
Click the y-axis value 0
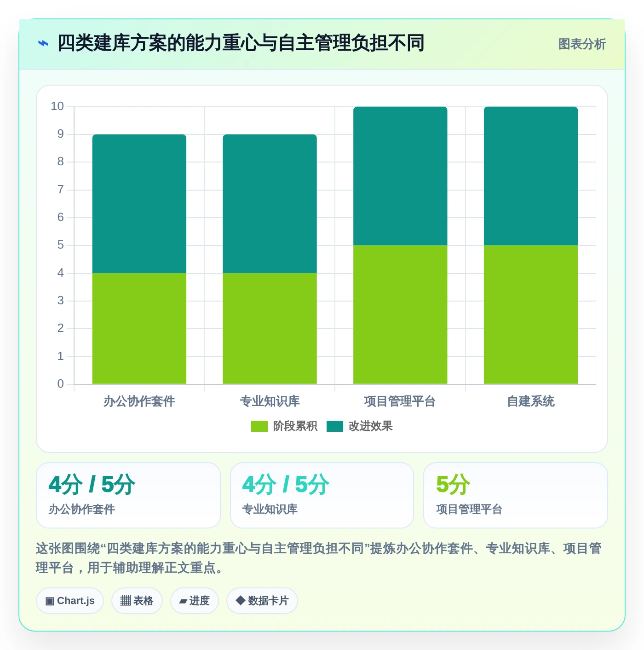click(60, 384)
